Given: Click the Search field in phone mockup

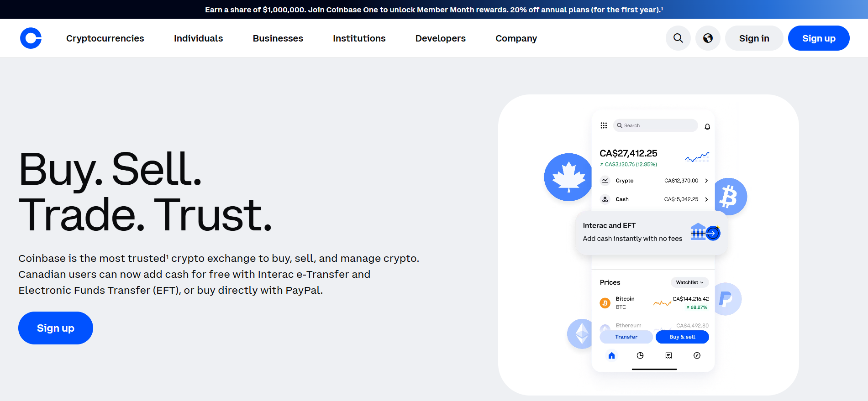Looking at the screenshot, I should (x=655, y=125).
